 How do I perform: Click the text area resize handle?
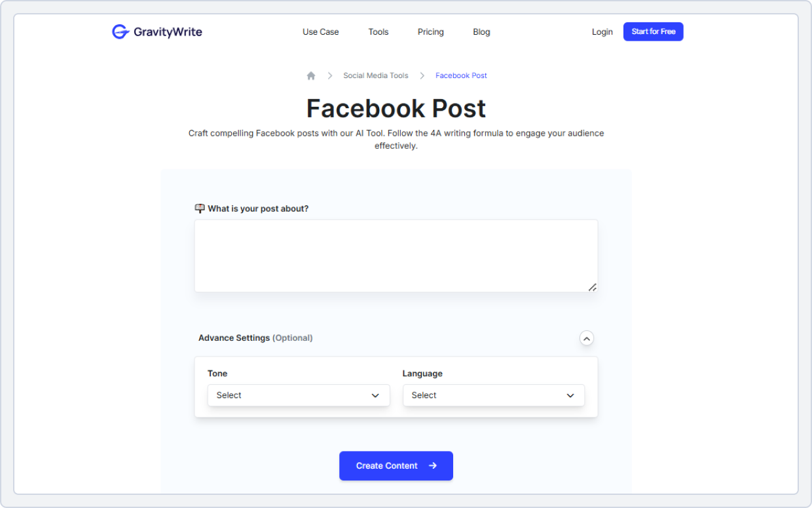click(592, 287)
